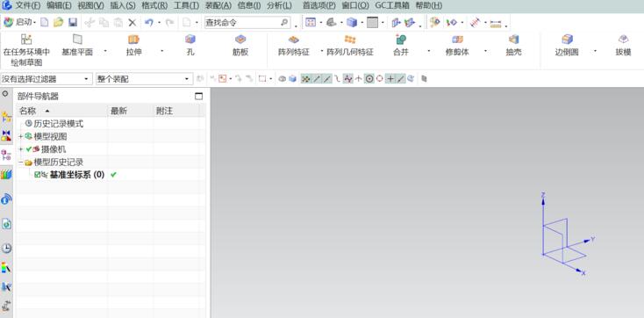Open the 帮助(H) menu

(x=429, y=6)
